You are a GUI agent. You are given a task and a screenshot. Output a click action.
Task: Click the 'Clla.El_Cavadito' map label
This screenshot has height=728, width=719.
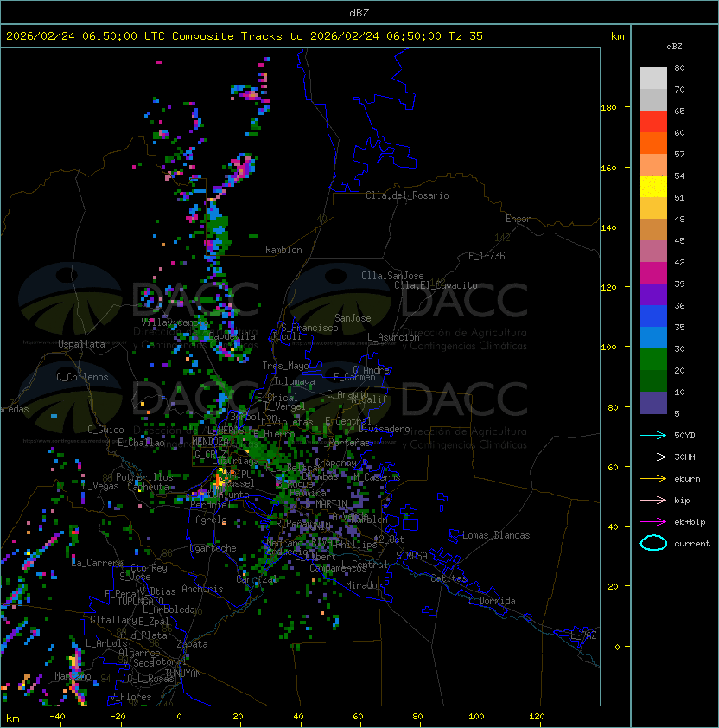[436, 285]
